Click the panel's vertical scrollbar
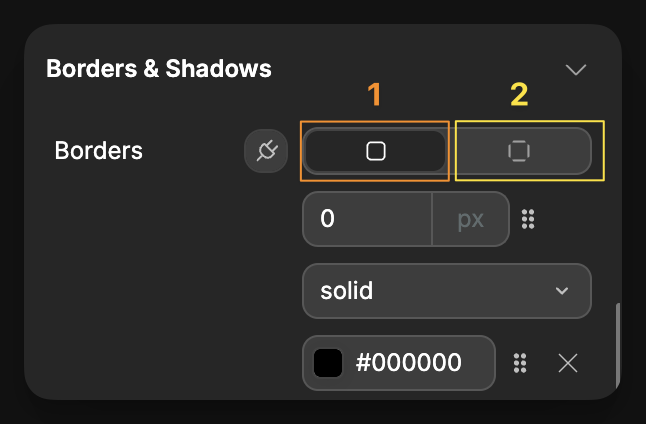This screenshot has width=646, height=424. click(617, 345)
